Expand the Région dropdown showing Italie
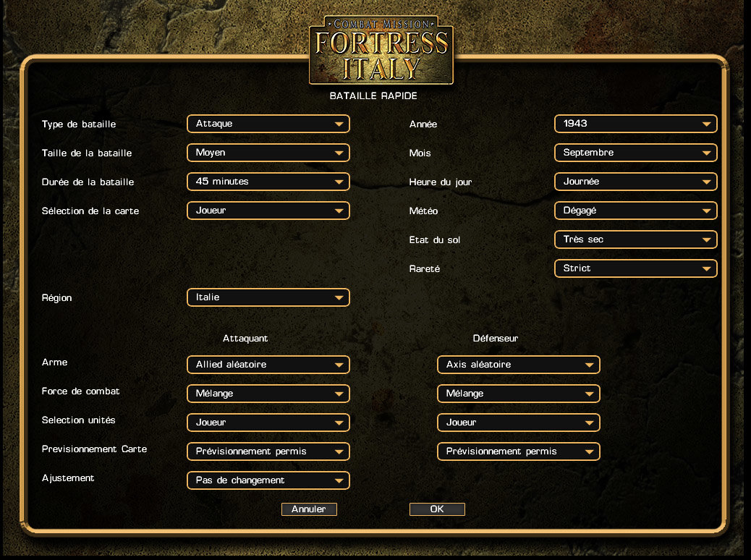Image resolution: width=751 pixels, height=560 pixels. pos(268,297)
